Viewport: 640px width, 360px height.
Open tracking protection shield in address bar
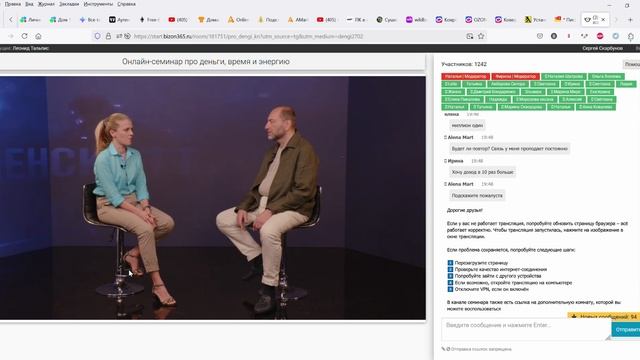point(97,36)
